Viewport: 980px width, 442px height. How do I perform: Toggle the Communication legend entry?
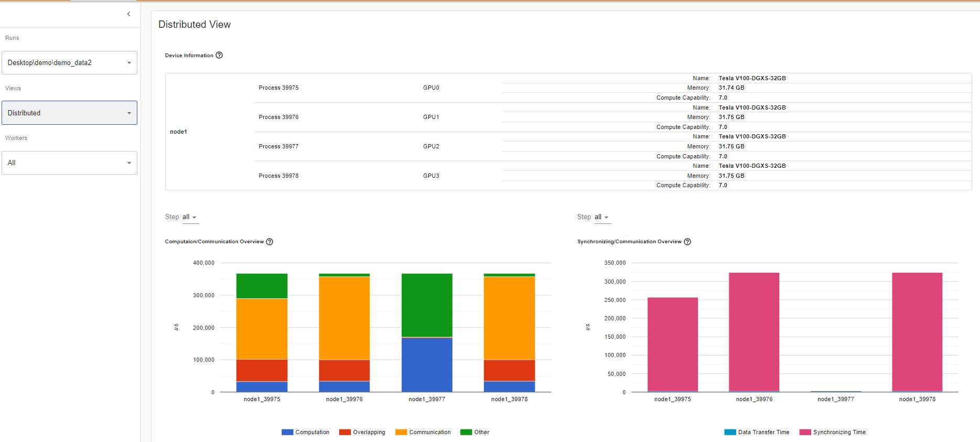(x=423, y=432)
